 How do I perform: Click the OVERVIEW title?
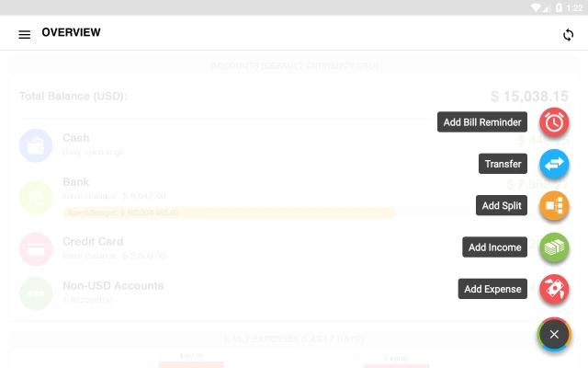tap(72, 33)
